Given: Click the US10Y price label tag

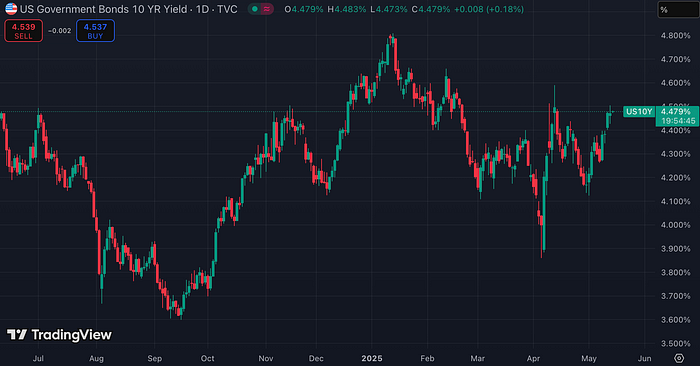Looking at the screenshot, I should (639, 112).
